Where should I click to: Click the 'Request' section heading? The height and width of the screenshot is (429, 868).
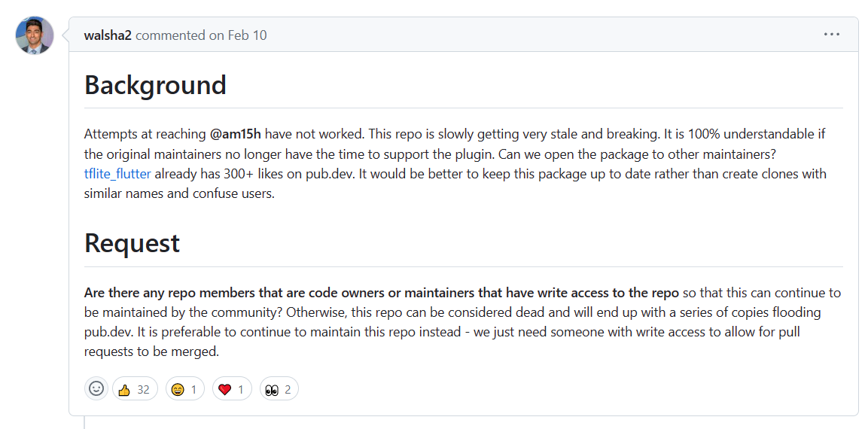click(x=132, y=243)
